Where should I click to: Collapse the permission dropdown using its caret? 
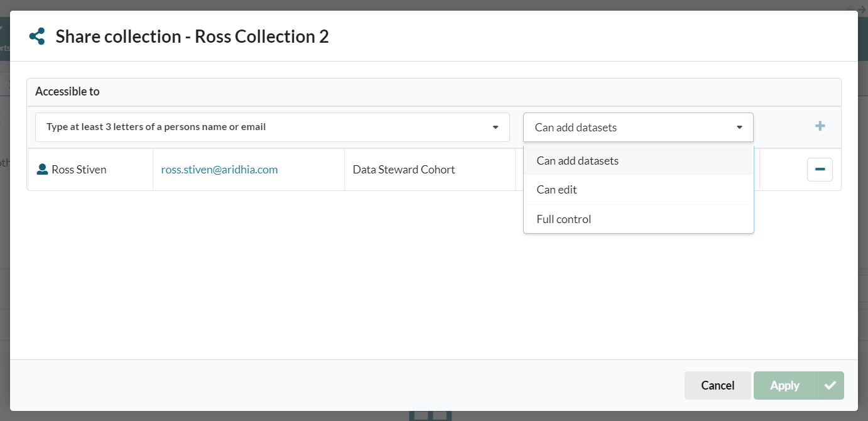[739, 128]
